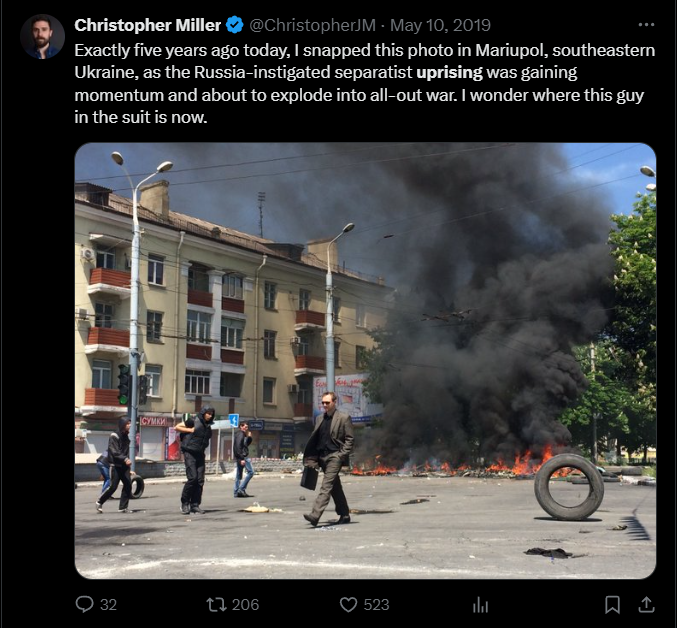677x628 pixels.
Task: Click the bolded word uprising
Action: (x=449, y=73)
